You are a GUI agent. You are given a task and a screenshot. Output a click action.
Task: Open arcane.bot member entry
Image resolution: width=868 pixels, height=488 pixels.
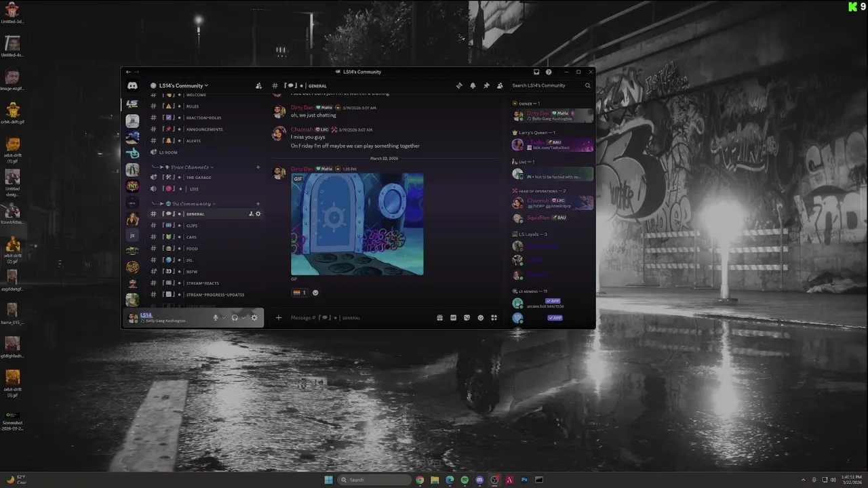click(553, 303)
